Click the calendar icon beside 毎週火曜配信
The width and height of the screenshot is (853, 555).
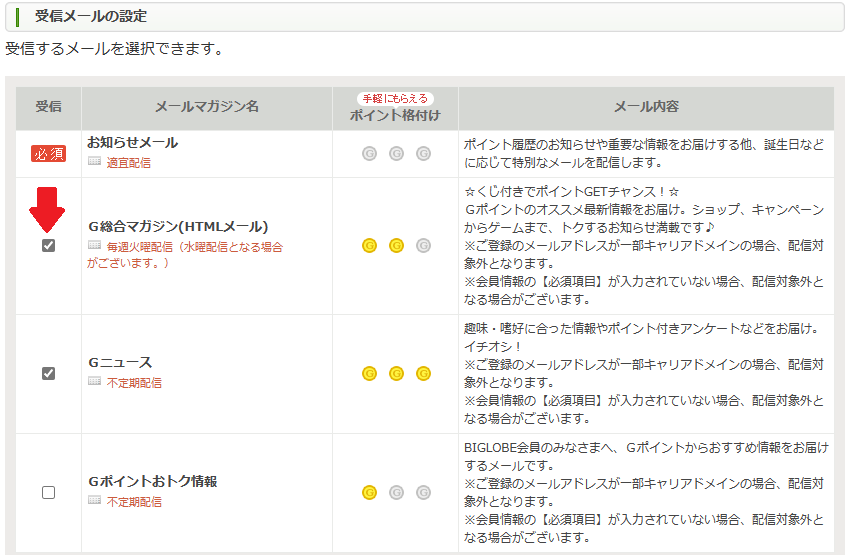pos(95,245)
